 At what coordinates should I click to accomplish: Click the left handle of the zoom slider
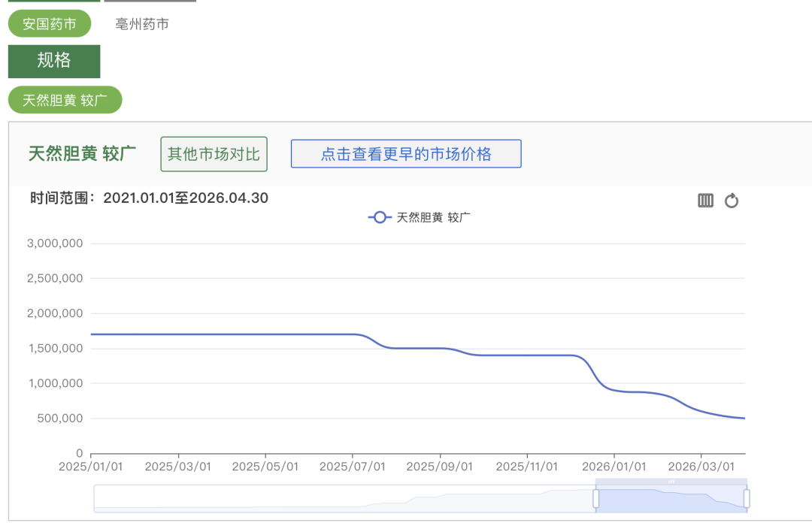click(x=596, y=498)
